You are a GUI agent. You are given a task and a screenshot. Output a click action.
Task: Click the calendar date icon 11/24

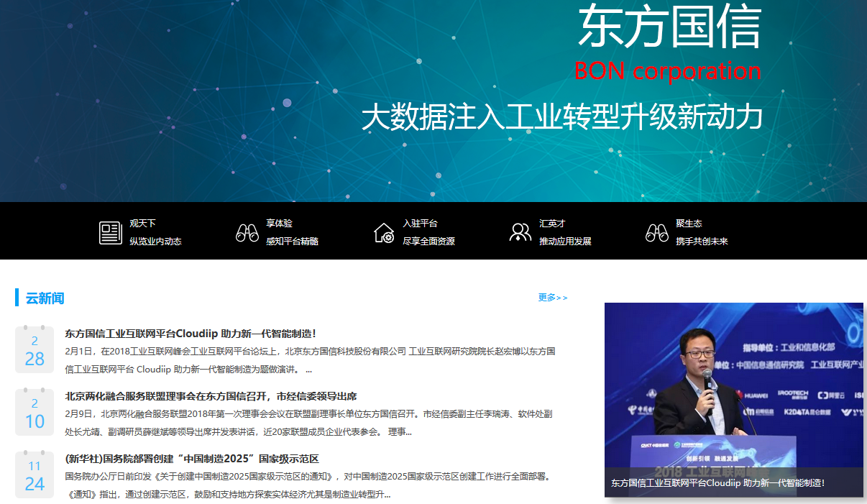(x=35, y=475)
